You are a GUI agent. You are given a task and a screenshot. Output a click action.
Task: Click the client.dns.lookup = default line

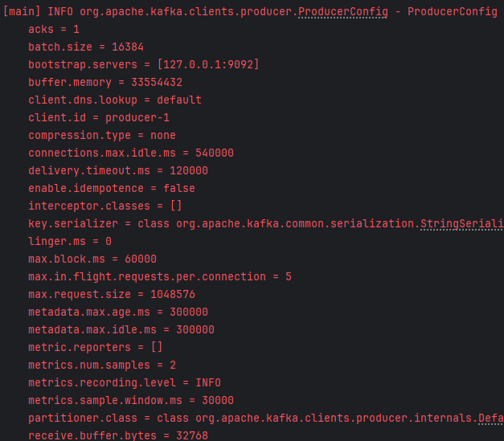(115, 100)
